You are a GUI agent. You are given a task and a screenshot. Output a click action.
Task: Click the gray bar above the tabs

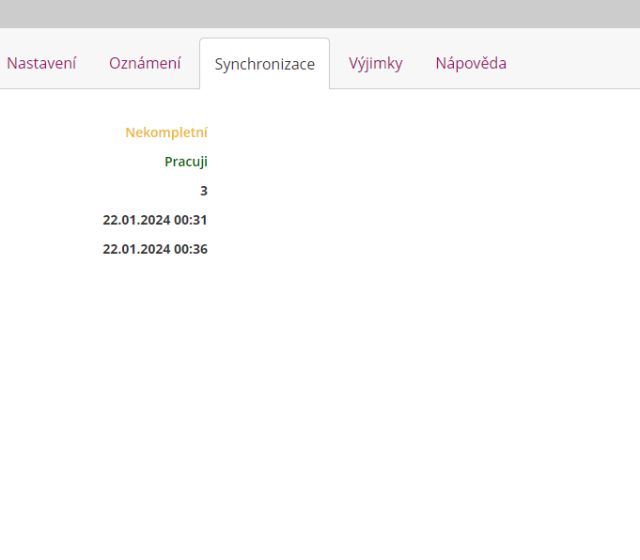[x=320, y=13]
